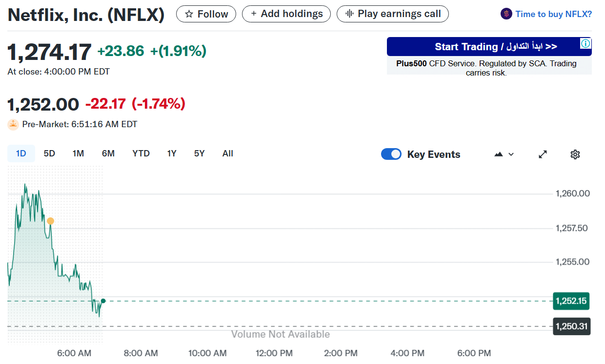Click the Follow star button

pos(206,14)
